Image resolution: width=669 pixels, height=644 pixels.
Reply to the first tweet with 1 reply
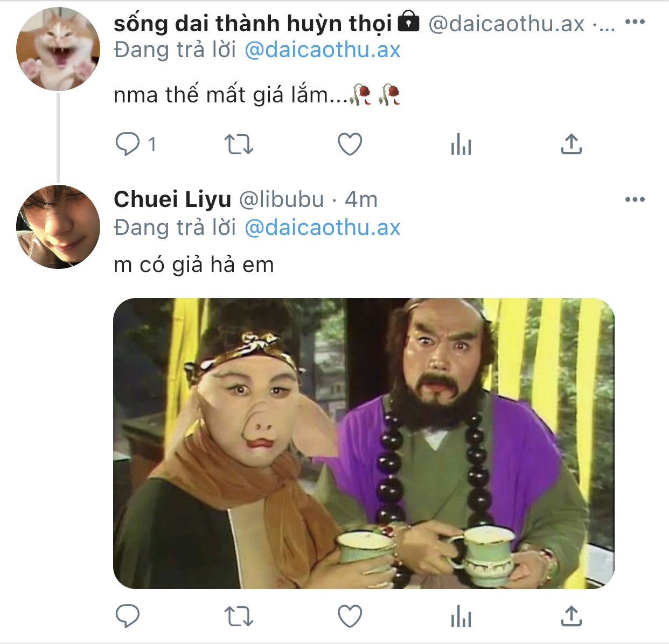(x=128, y=144)
